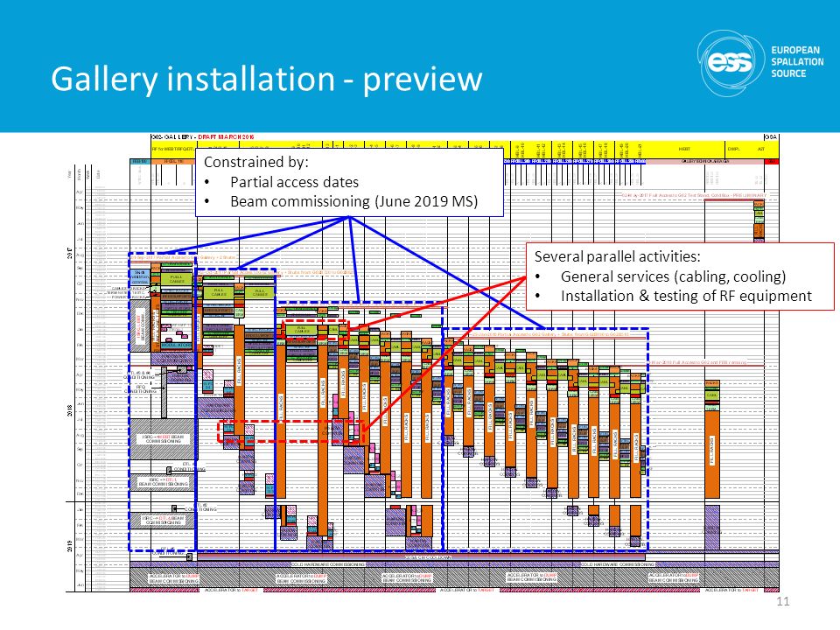The height and width of the screenshot is (630, 840).
Task: Click the 'ISRC → DTL1 BEAM COMMISSIONING' block
Action: tap(164, 482)
